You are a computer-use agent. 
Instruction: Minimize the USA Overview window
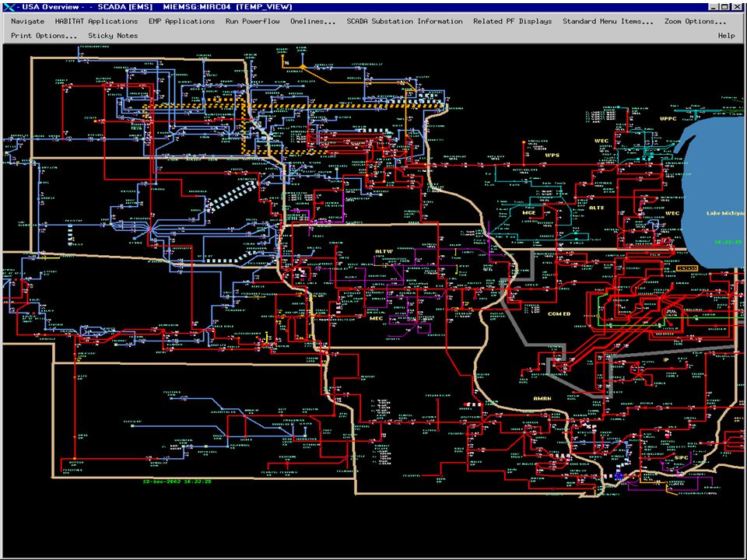click(x=714, y=7)
